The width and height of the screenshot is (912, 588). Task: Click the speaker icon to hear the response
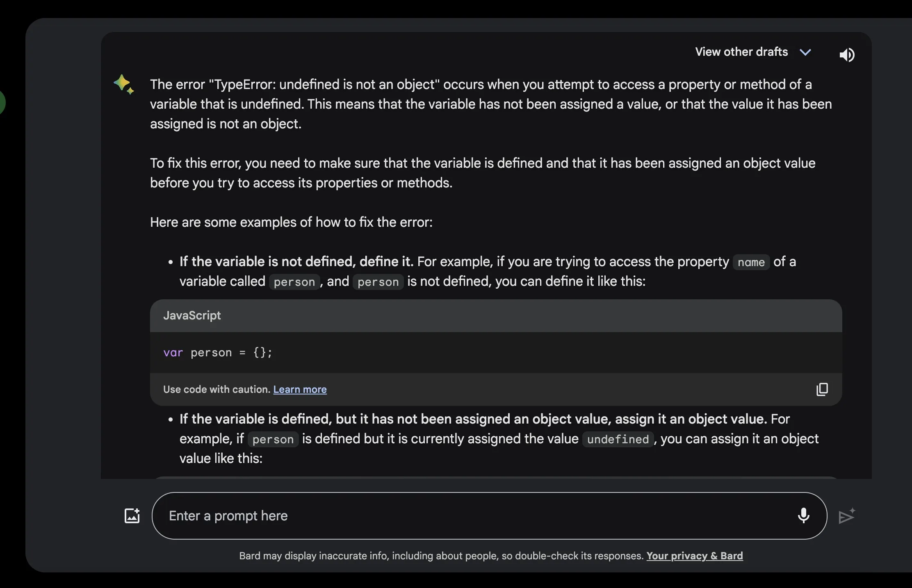pos(847,55)
